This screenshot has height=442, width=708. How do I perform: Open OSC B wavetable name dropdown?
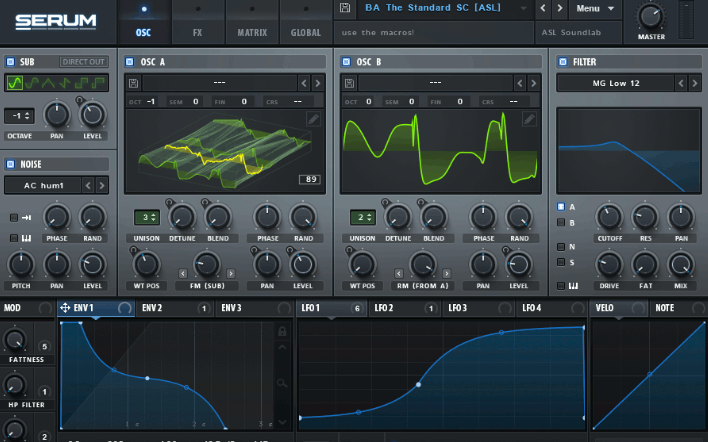point(435,83)
